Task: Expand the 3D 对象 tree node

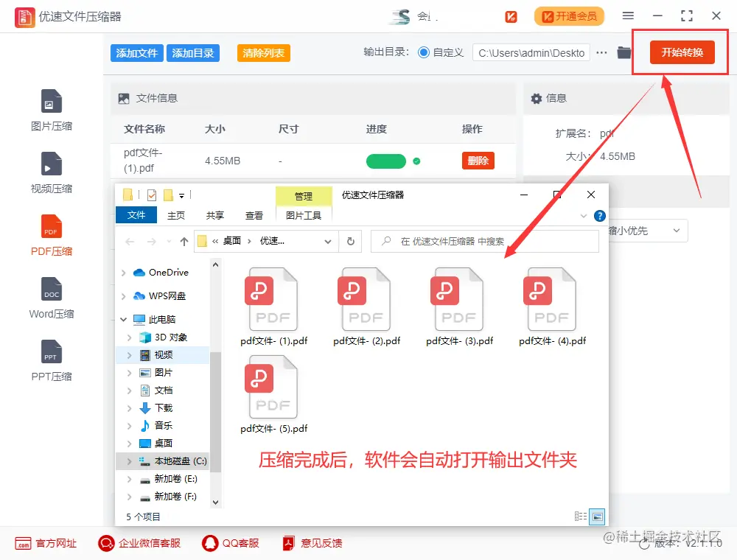Action: pos(129,337)
